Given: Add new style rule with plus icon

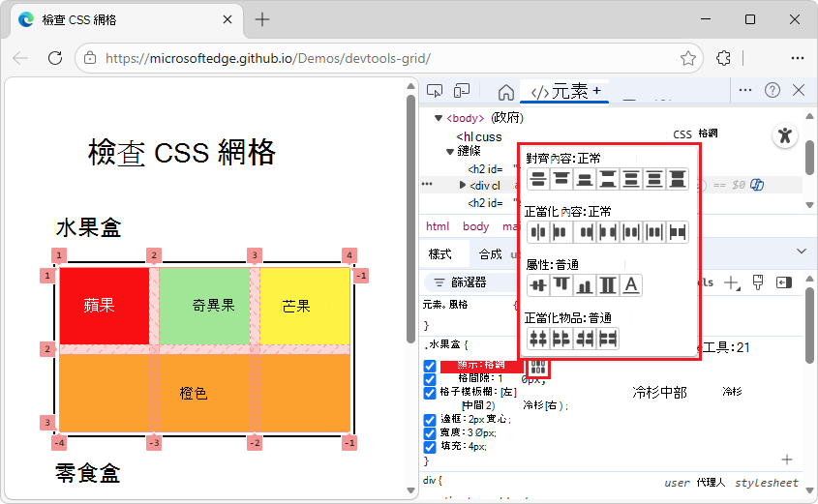Looking at the screenshot, I should pyautogui.click(x=732, y=283).
